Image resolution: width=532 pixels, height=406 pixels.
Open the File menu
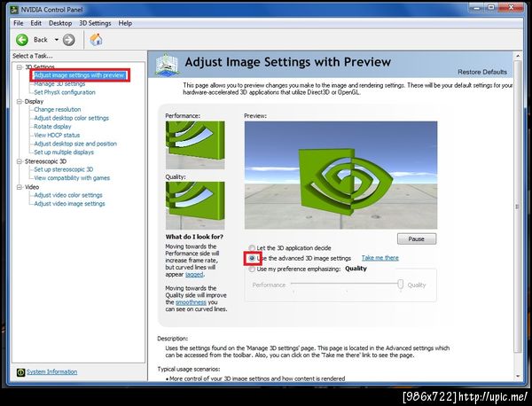click(19, 23)
